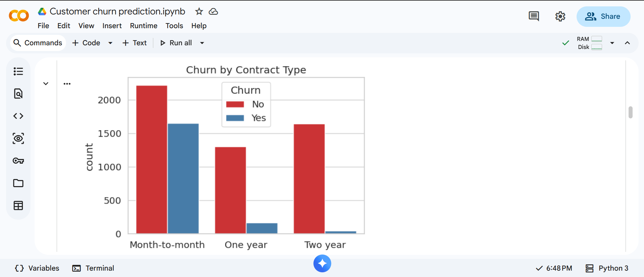Open the Settings gear icon
The height and width of the screenshot is (277, 644).
click(560, 16)
